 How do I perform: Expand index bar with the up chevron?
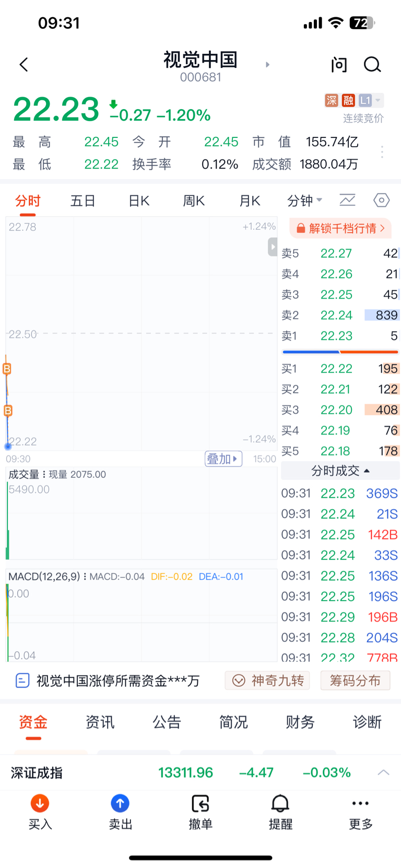(383, 772)
